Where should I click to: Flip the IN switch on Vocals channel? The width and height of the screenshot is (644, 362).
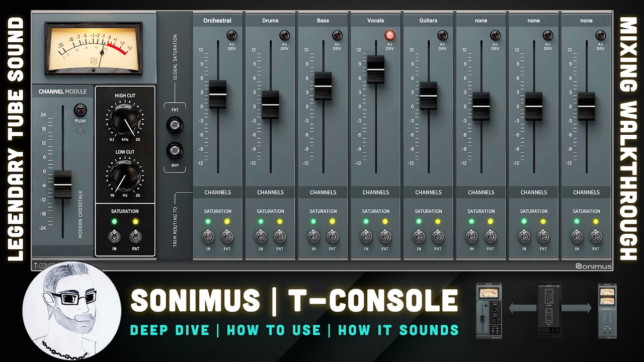(366, 236)
